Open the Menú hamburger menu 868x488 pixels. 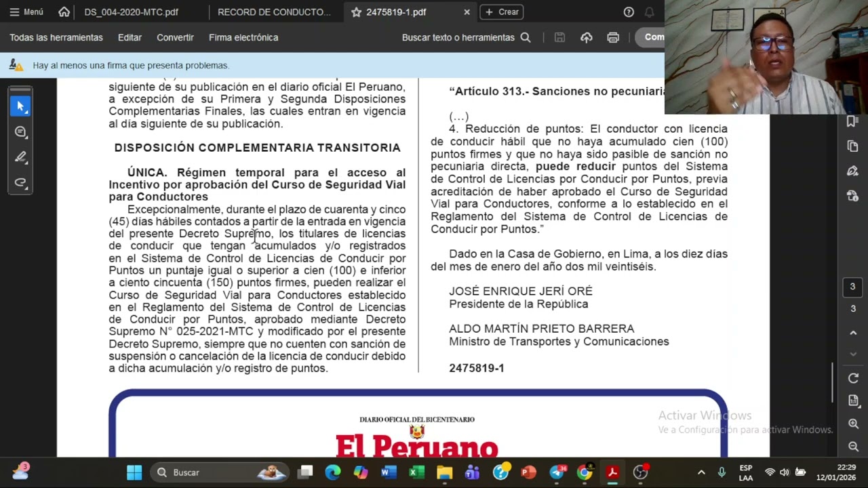coord(26,12)
